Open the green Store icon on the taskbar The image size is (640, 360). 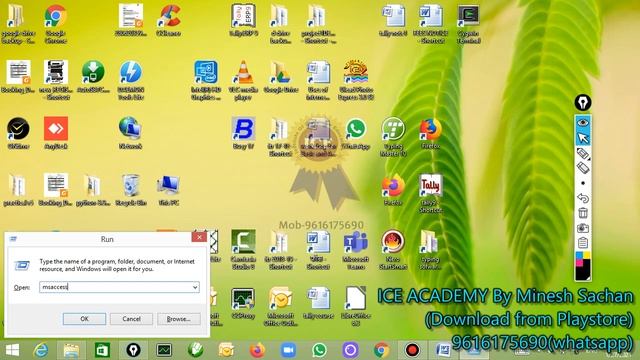[102, 350]
